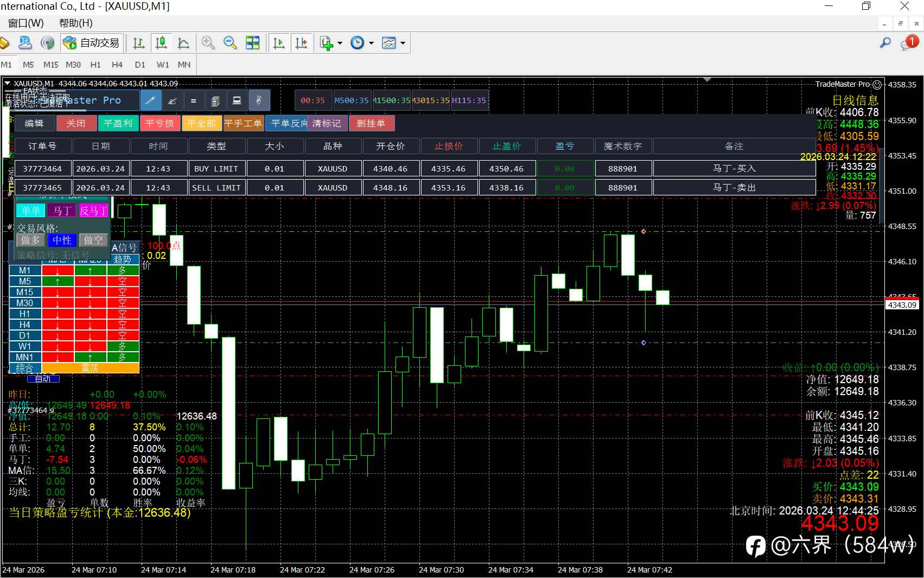Switch to the M5 timeframe

[x=28, y=65]
